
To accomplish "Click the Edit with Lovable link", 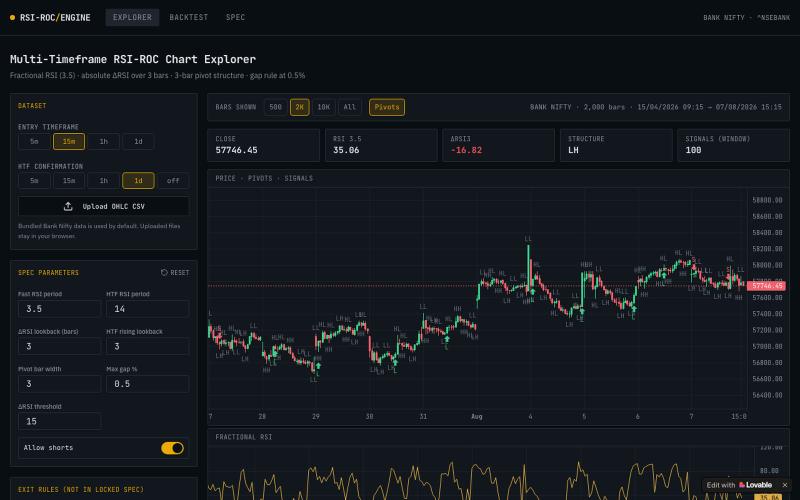I will (739, 485).
